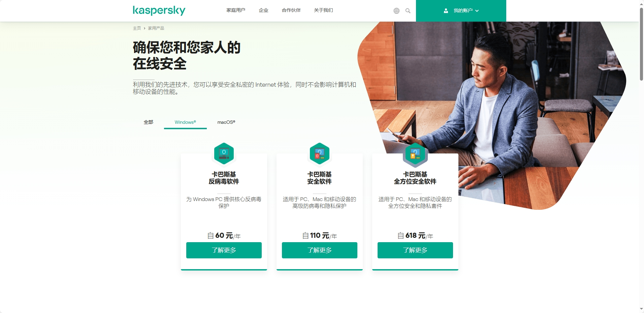Viewport: 644px width, 313px height.
Task: Open the 企业 menu
Action: point(263,10)
